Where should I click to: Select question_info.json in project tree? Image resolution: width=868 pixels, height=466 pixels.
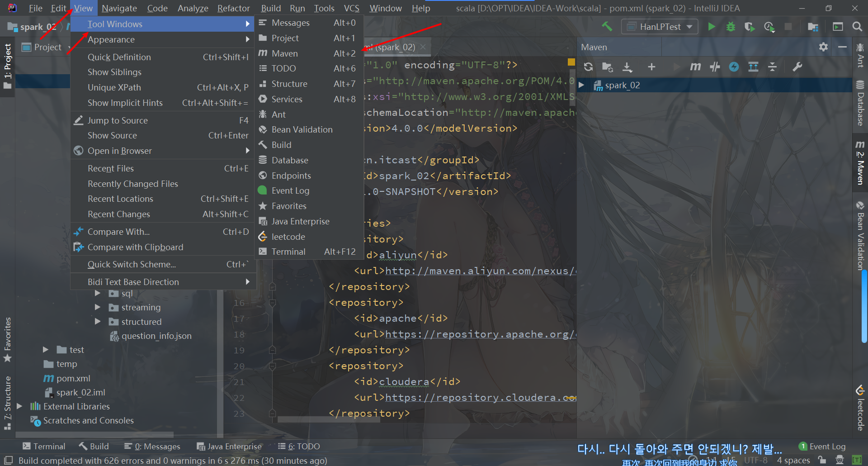point(151,336)
